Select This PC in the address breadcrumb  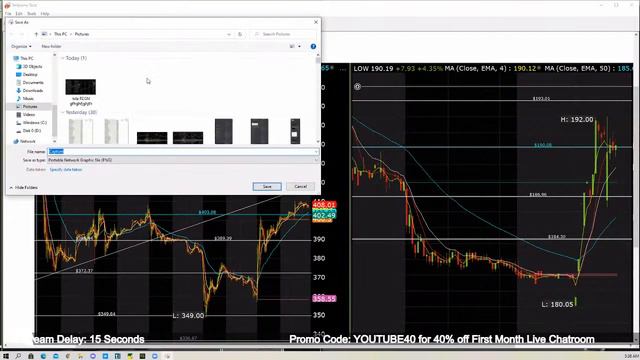60,34
